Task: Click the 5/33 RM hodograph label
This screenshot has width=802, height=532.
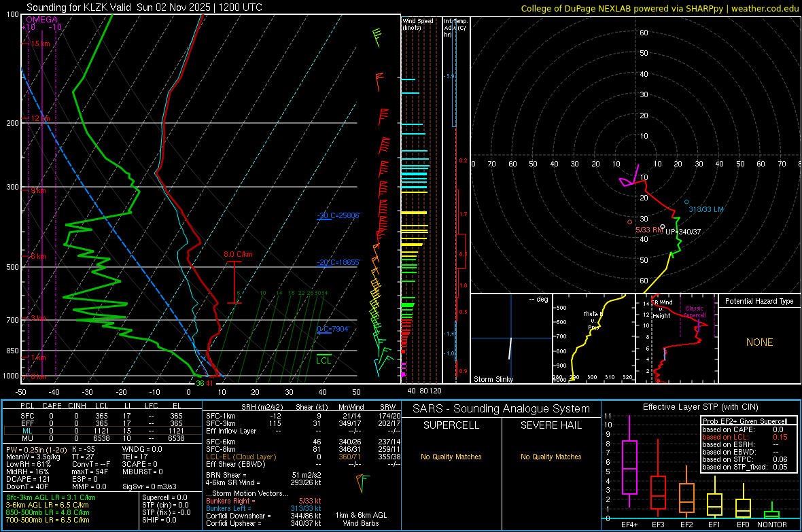Action: [x=649, y=230]
